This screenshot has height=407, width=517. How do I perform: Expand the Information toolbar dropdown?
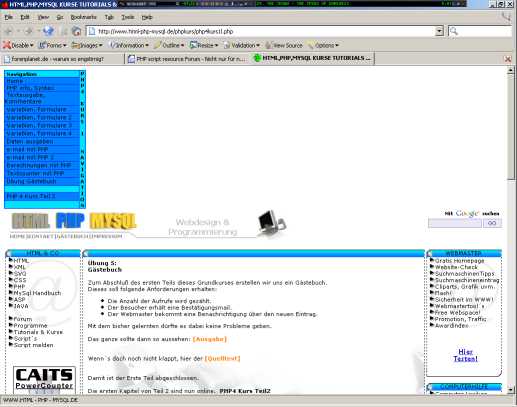point(130,45)
